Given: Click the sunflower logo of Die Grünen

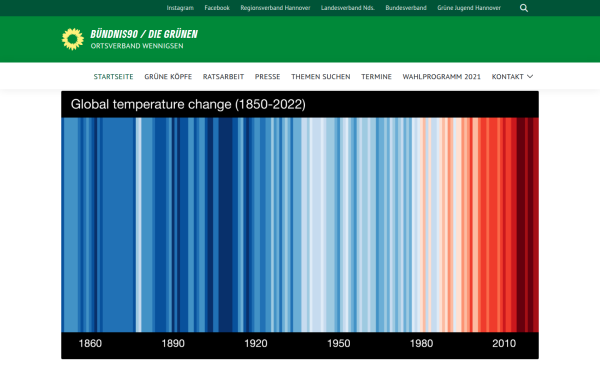Looking at the screenshot, I should click(x=73, y=39).
